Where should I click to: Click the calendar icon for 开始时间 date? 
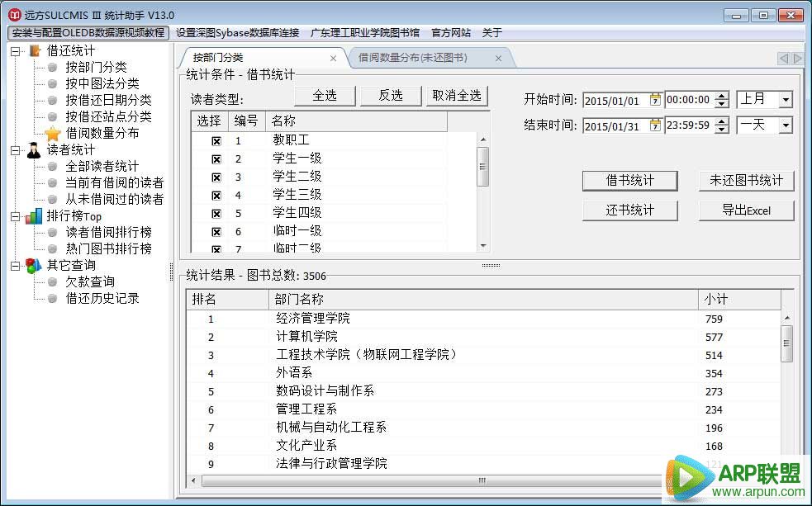click(655, 99)
